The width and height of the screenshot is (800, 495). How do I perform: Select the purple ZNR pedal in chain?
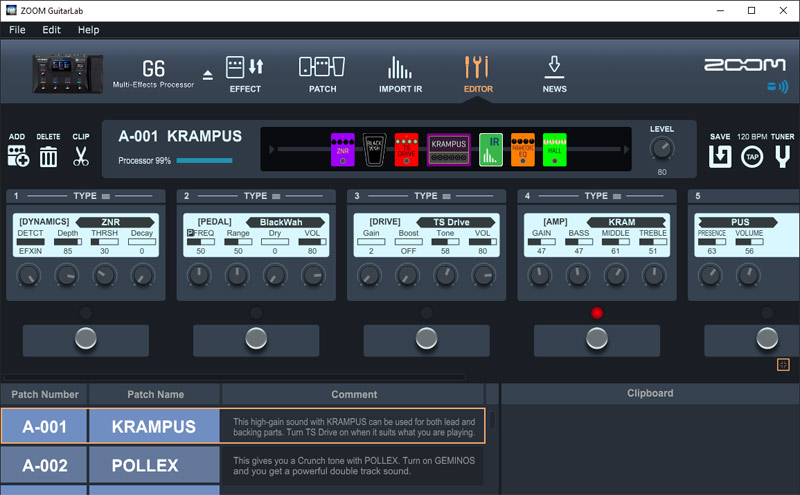pyautogui.click(x=343, y=150)
